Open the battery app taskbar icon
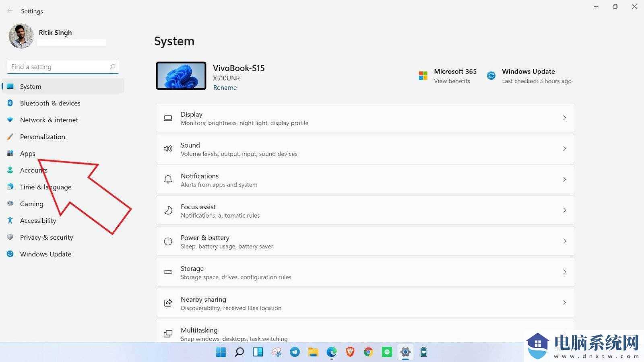This screenshot has height=362, width=644. pyautogui.click(x=424, y=352)
